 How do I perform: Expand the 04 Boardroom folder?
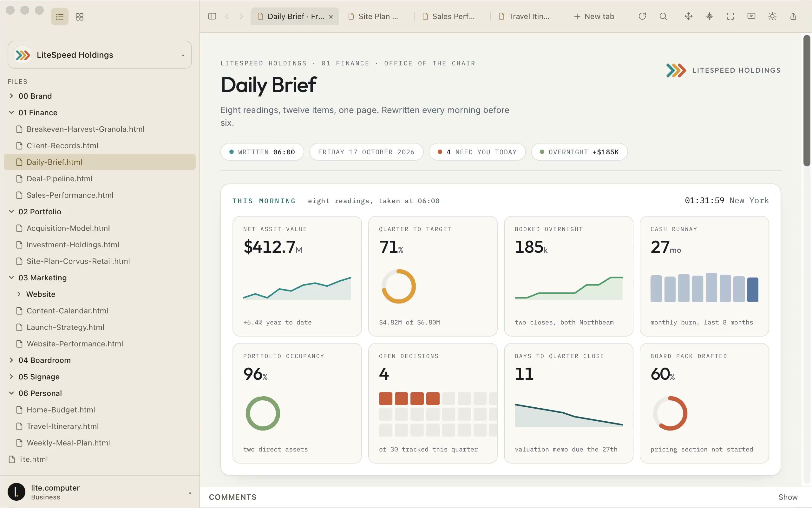11,360
